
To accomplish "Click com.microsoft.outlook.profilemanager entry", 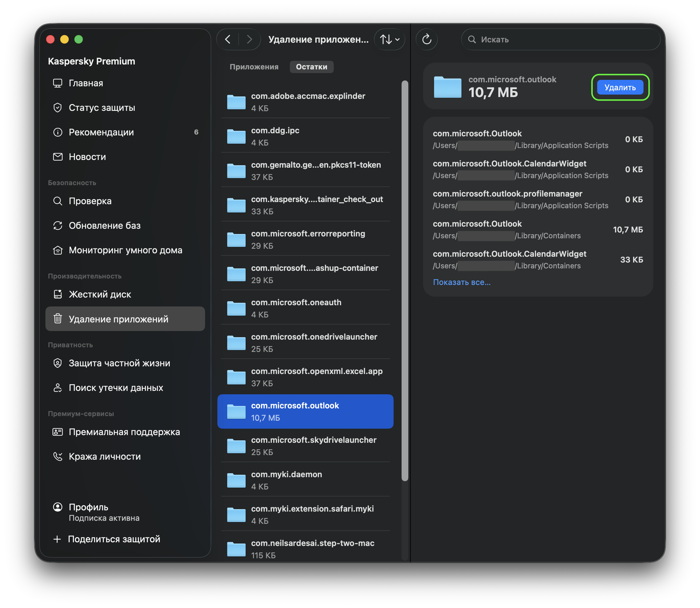I will [538, 200].
